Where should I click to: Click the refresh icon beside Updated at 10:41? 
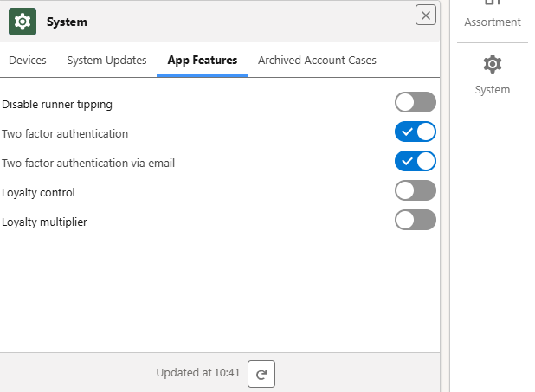tap(261, 374)
